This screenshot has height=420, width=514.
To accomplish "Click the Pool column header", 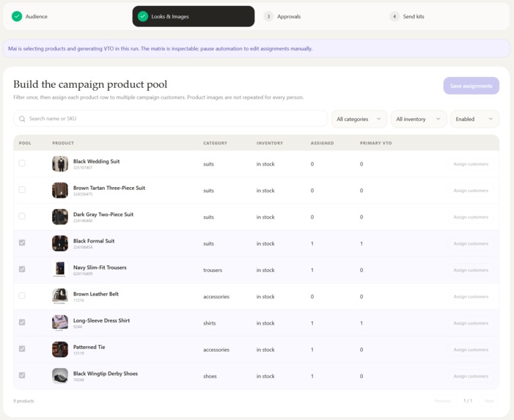I will click(25, 143).
